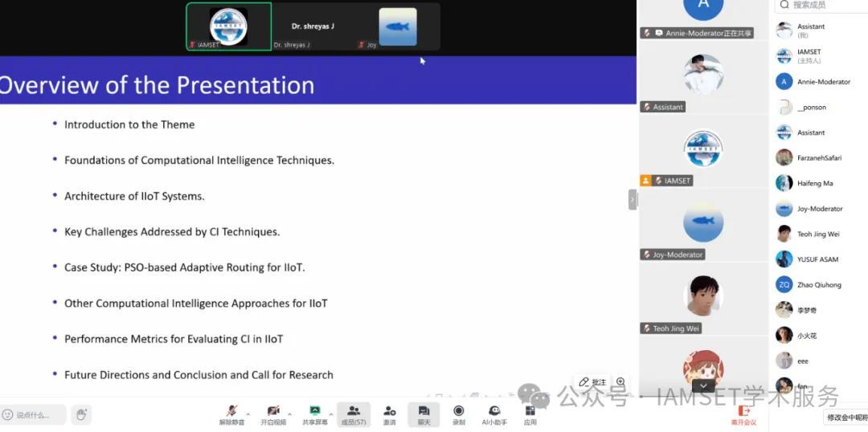The width and height of the screenshot is (868, 432).
Task: Select Teoh Jing Wei in member list
Action: point(821,234)
